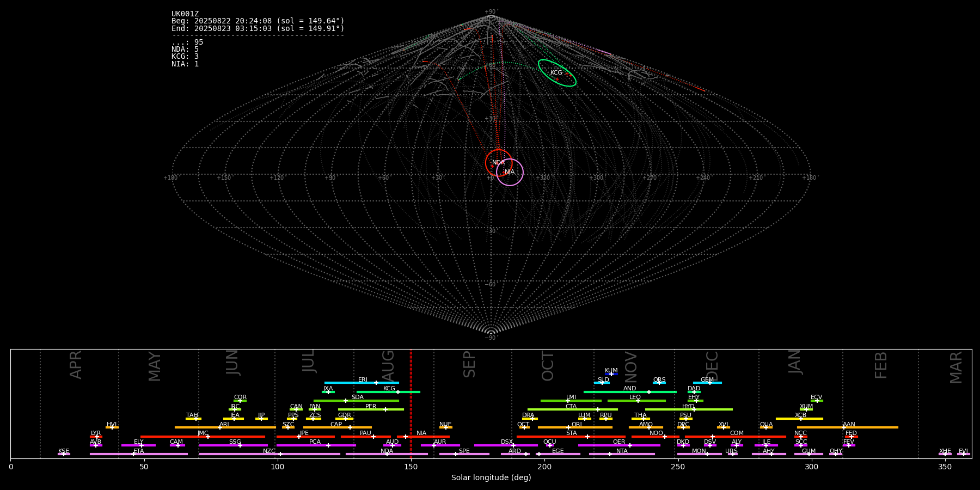Click the SDA shower bar in timeline
Screen dimensions: 980x490
click(356, 401)
